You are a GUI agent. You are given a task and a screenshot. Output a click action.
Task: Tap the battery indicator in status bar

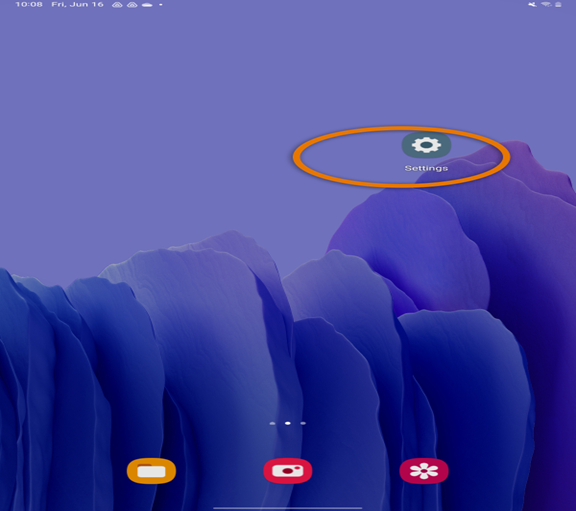(x=558, y=4)
